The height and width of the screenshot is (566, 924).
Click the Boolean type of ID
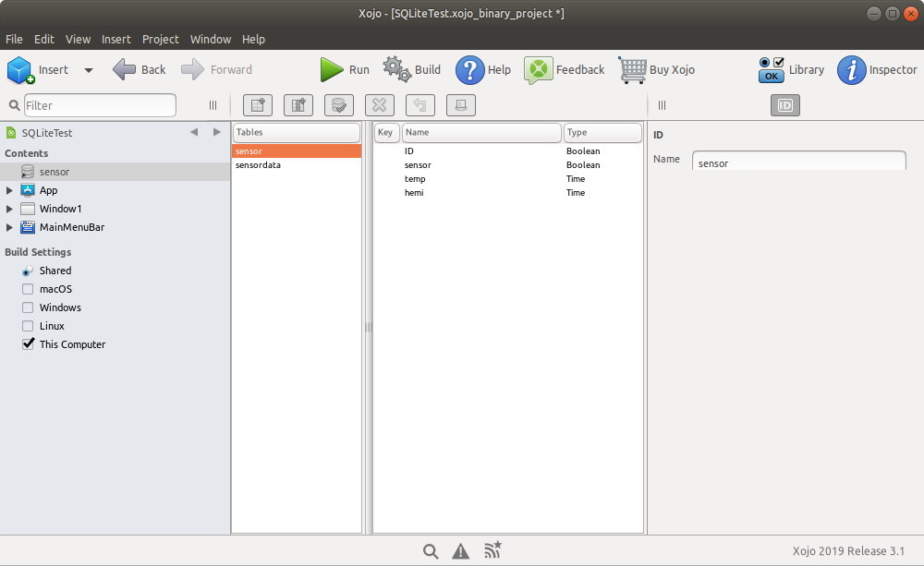pyautogui.click(x=583, y=151)
